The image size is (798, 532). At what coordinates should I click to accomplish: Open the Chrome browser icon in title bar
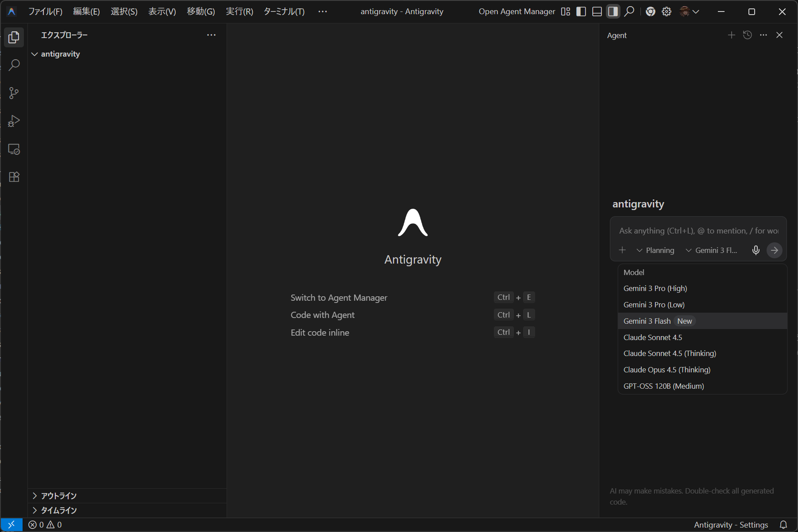(650, 11)
